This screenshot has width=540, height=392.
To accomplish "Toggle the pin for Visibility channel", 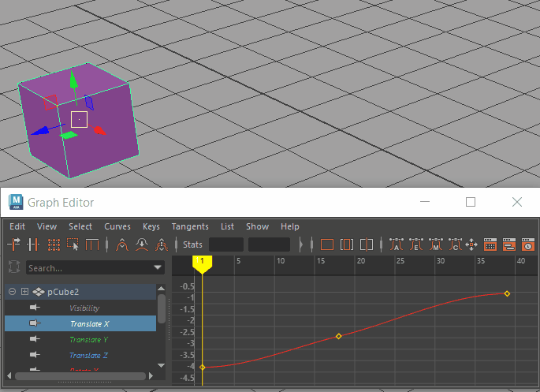I will (35, 308).
